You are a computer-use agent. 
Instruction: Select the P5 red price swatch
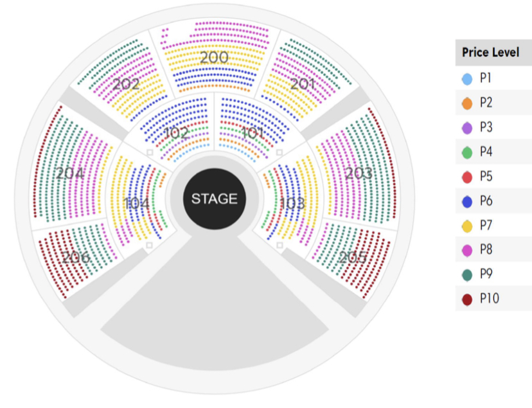pyautogui.click(x=467, y=177)
